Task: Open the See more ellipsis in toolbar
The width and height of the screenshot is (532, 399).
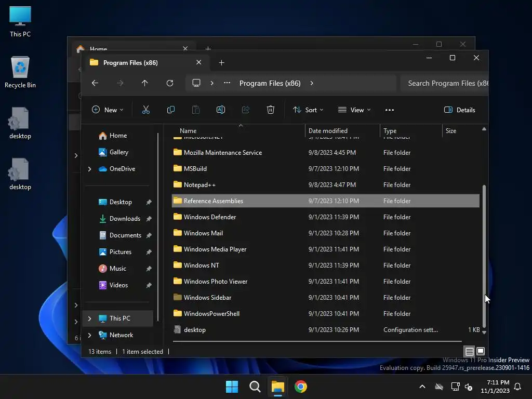Action: click(x=390, y=110)
